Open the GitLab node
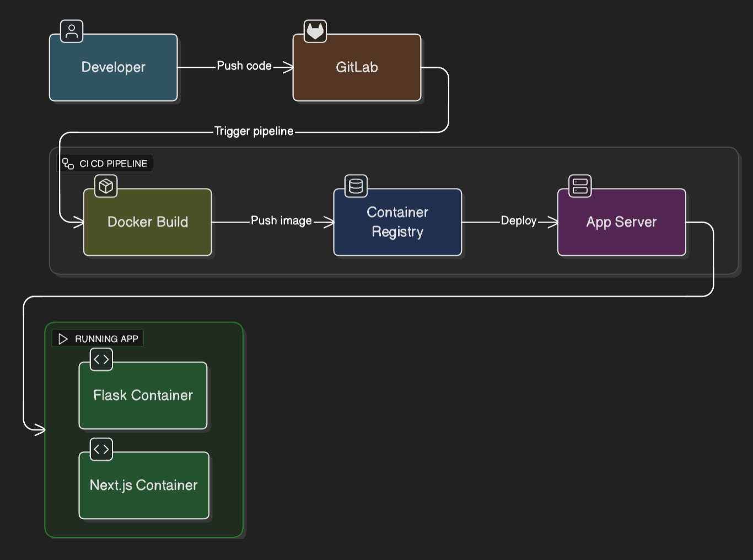753x560 pixels. 357,67
